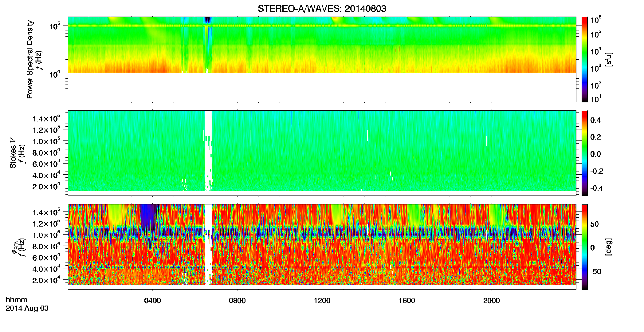
Task: Click the "0.2" tick on the Stokes V color bar
Action: point(595,137)
